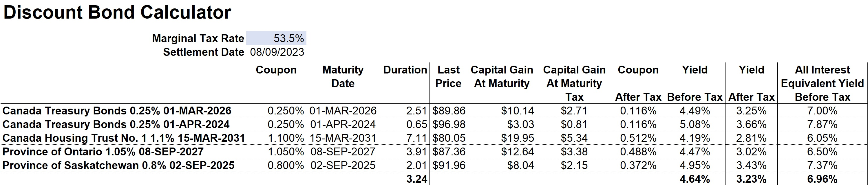868x185 pixels.
Task: Select the $89.86 last price cell
Action: pyautogui.click(x=449, y=111)
